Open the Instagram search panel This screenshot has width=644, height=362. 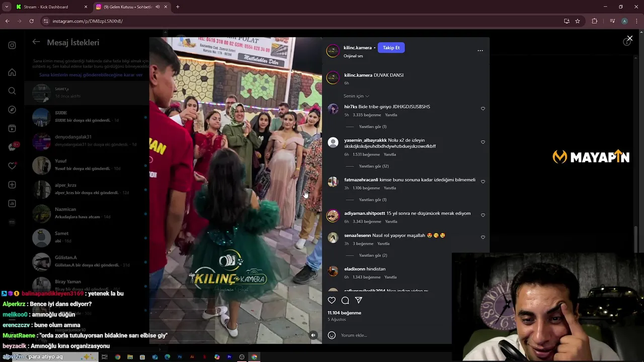12,91
